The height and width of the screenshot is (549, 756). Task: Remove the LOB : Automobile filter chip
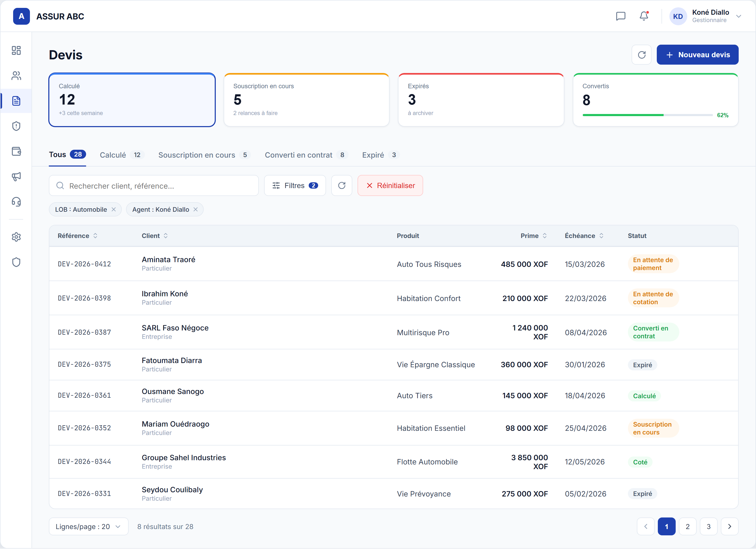click(x=114, y=209)
